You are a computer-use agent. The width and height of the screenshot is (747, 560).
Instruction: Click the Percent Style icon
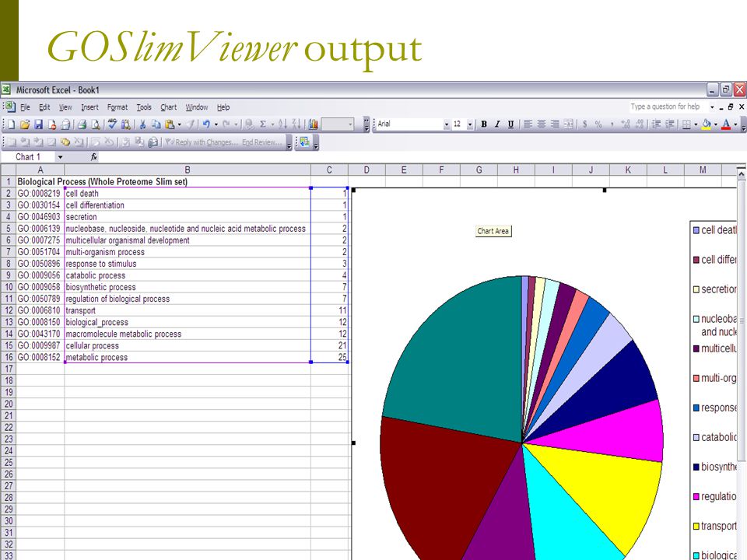(x=598, y=124)
